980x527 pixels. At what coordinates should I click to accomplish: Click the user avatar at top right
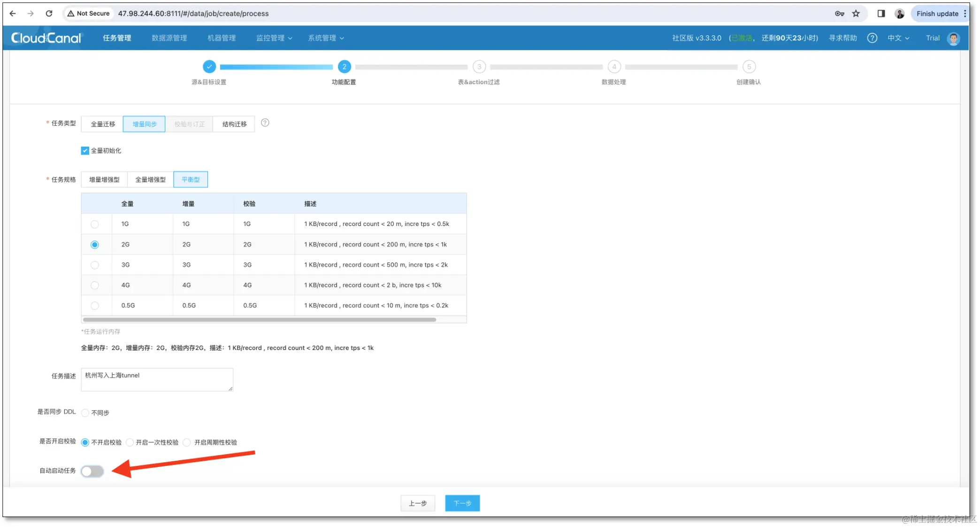953,38
